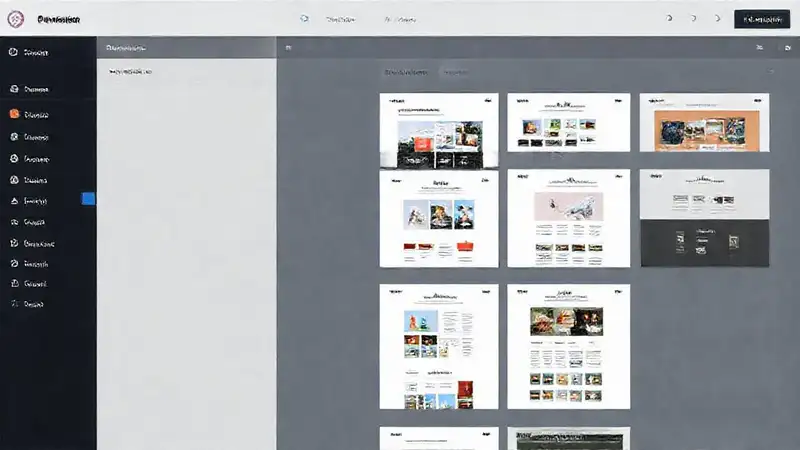Image resolution: width=800 pixels, height=450 pixels.
Task: Select the first tab next to refresh icon
Action: 341,19
